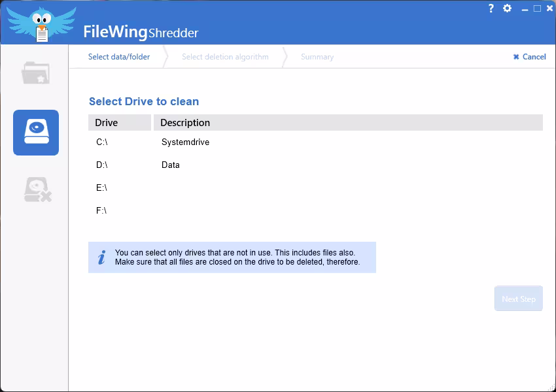Click the Systemdrive description cell
556x392 pixels.
[x=185, y=142]
